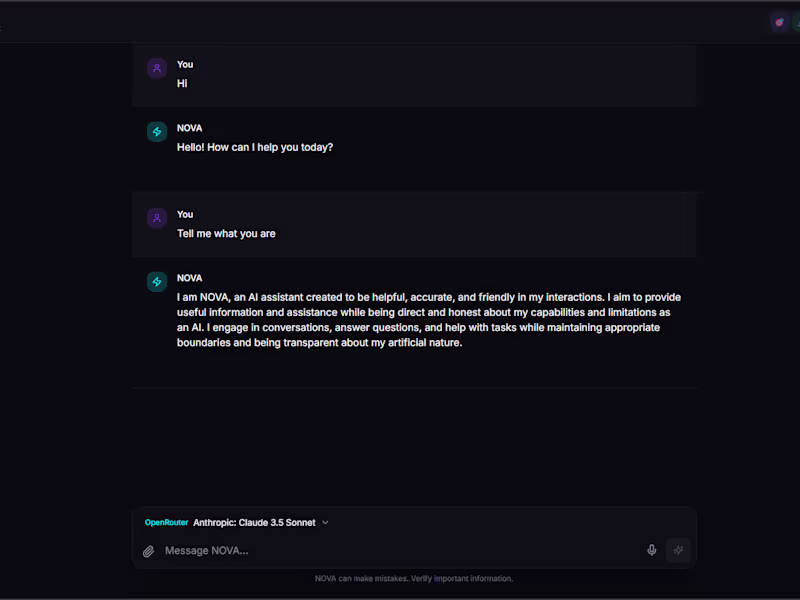Click NOVA's avatar beside the "I am NOVA" response

157,282
